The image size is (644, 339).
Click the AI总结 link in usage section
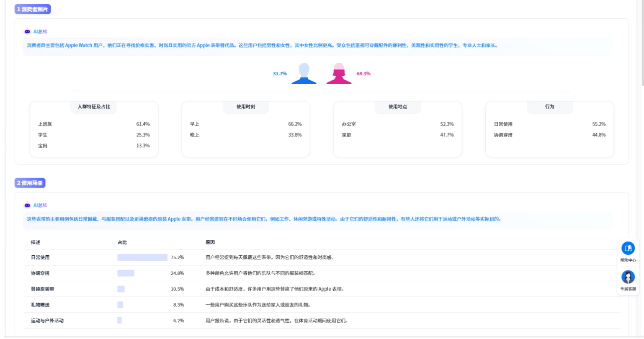[40, 205]
